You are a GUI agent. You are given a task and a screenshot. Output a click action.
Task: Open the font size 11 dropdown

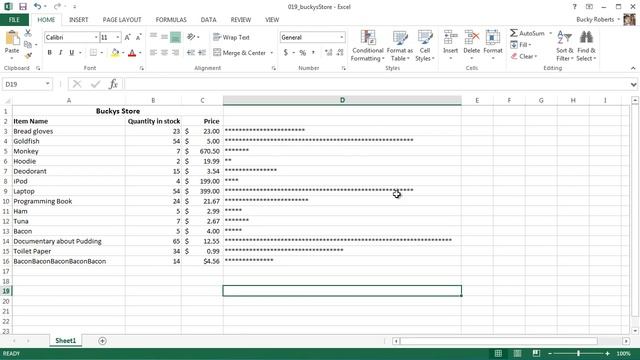click(x=118, y=37)
